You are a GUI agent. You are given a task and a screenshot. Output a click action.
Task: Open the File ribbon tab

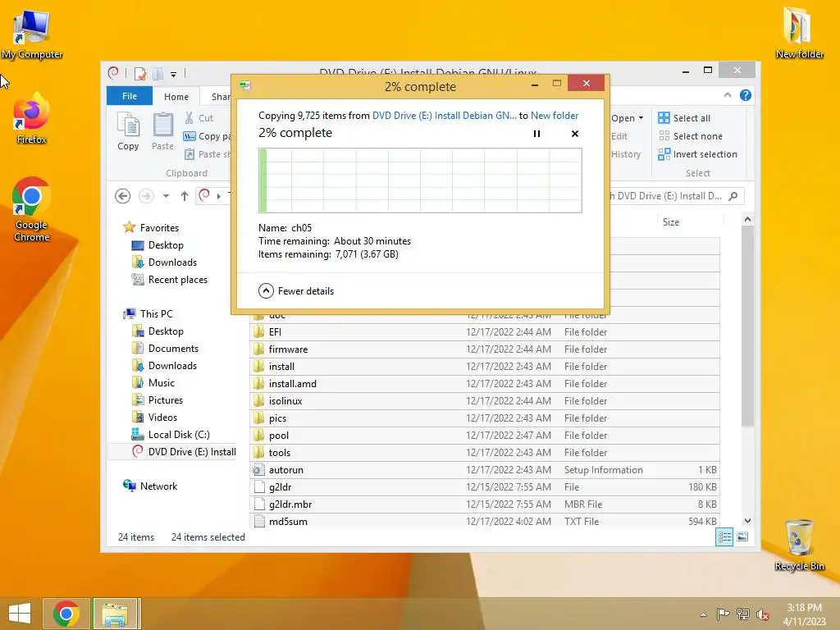[x=130, y=96]
